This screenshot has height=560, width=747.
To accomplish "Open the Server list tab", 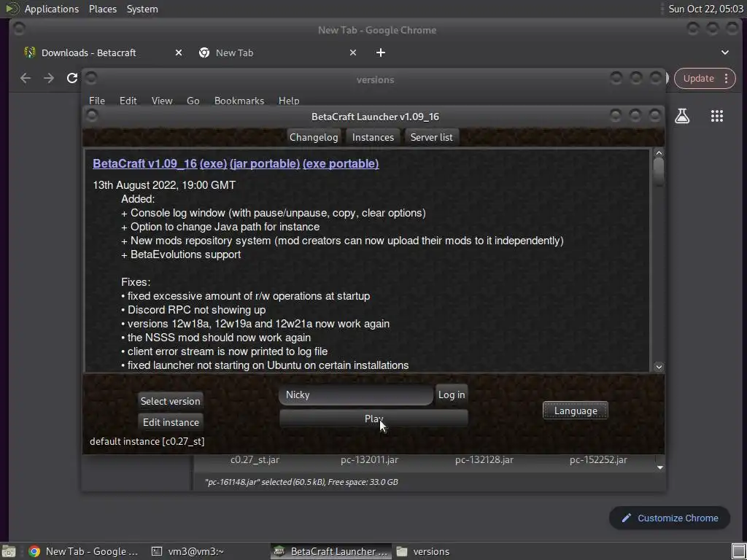I will [x=431, y=137].
